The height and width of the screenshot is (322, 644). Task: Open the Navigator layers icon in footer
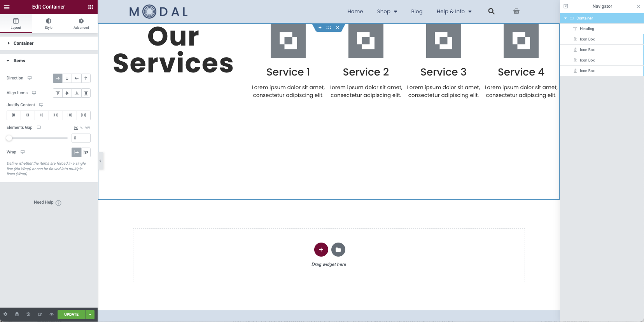(x=17, y=314)
